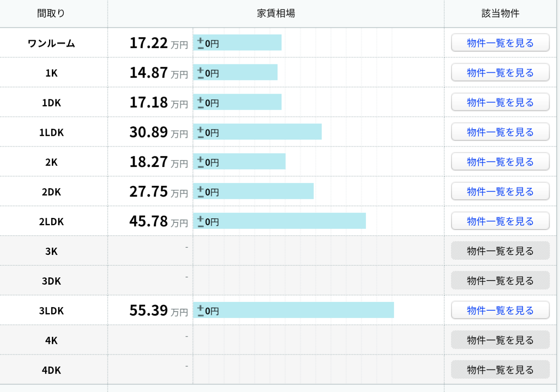Screen dimensions: 560x392
Task: Click greyed-out 4DK listings button
Action: pos(500,370)
